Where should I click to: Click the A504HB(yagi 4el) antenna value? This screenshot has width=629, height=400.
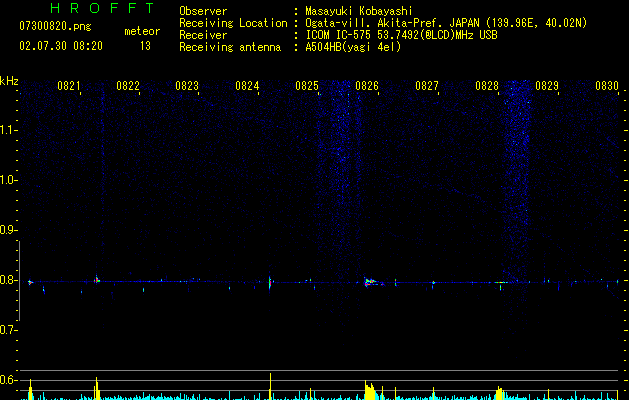pos(353,47)
